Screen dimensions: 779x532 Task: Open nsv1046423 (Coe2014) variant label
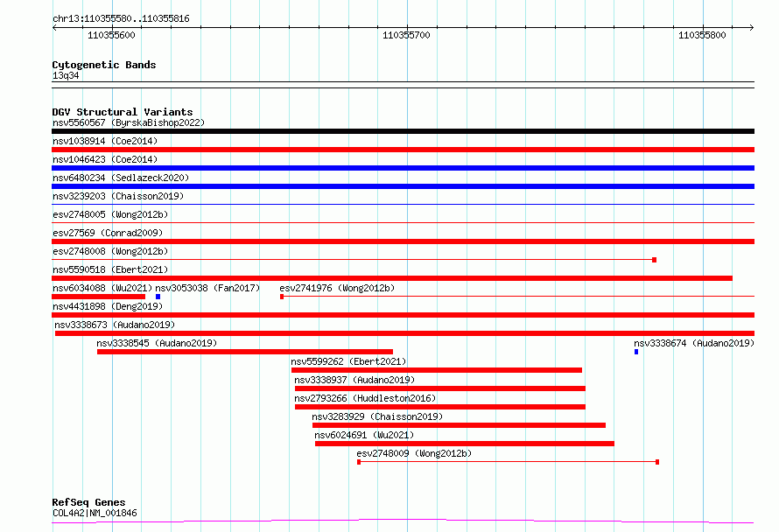pyautogui.click(x=105, y=159)
